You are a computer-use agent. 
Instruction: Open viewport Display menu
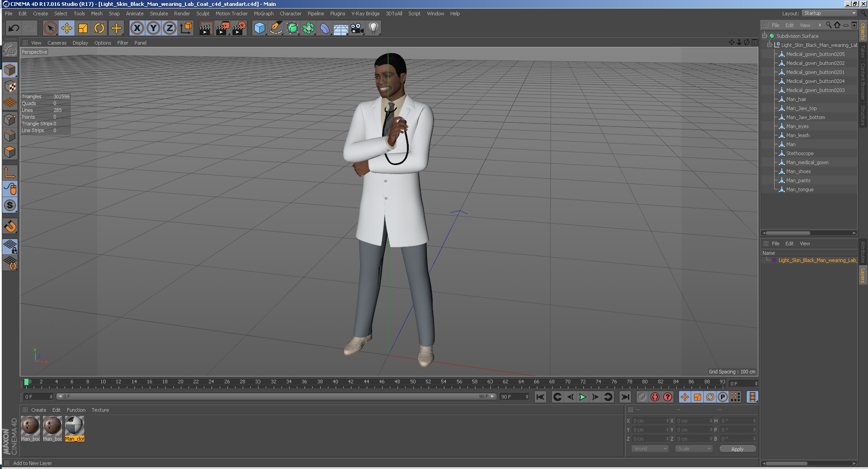80,43
